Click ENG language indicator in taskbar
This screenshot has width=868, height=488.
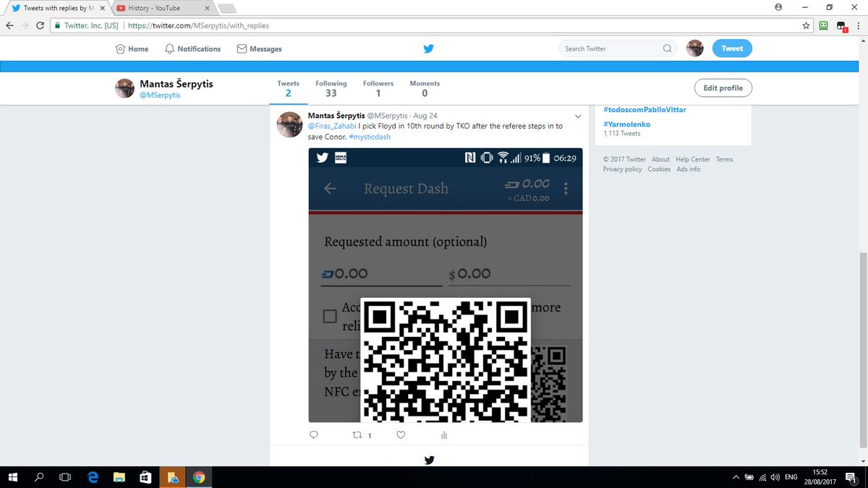tap(791, 477)
